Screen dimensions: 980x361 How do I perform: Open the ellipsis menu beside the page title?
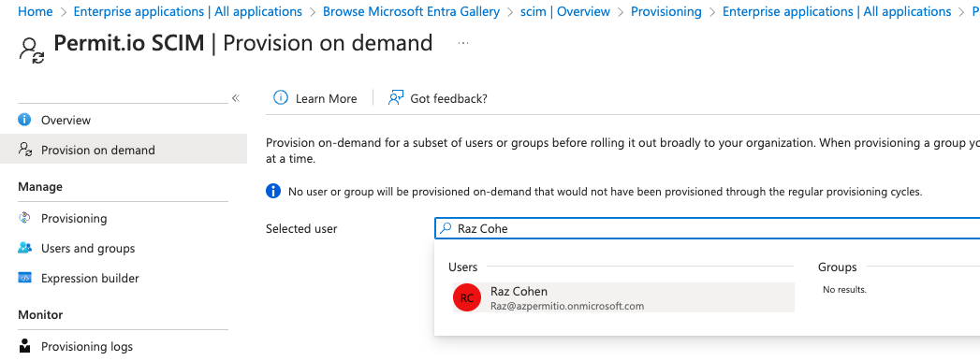pos(463,43)
